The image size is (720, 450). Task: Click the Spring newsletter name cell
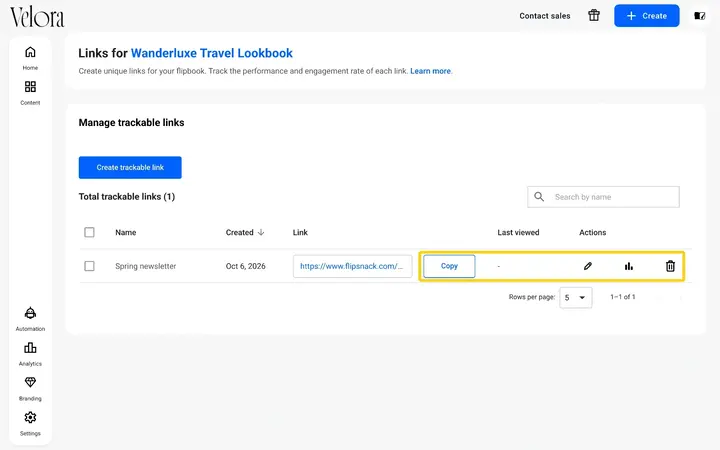point(146,266)
